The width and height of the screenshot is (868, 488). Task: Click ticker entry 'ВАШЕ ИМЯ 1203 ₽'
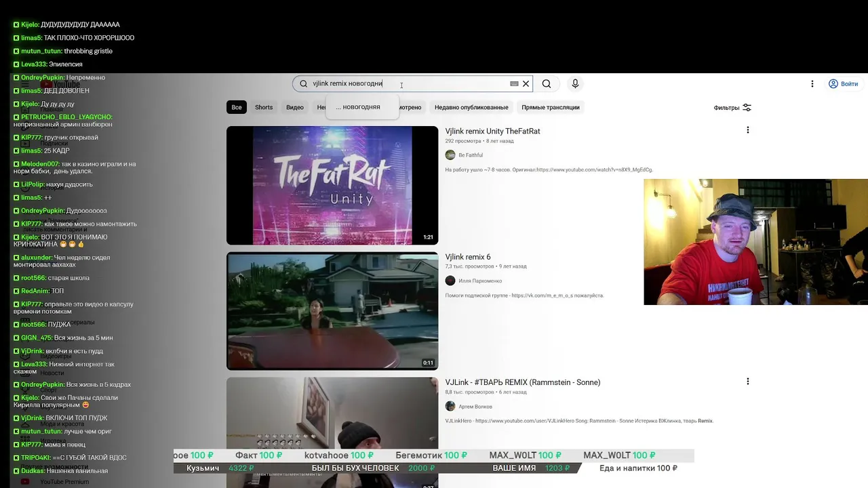click(531, 468)
